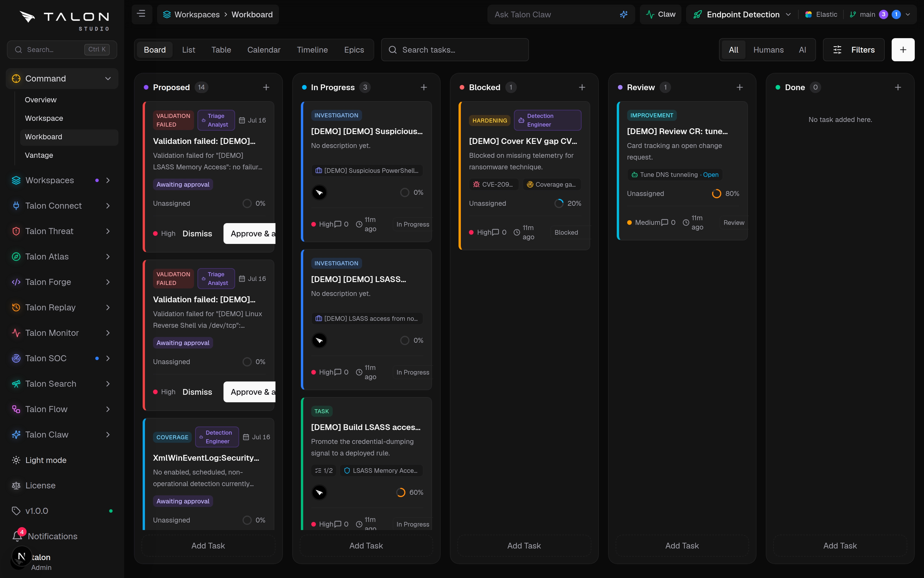Click the Talon Threat shield icon

tap(16, 231)
